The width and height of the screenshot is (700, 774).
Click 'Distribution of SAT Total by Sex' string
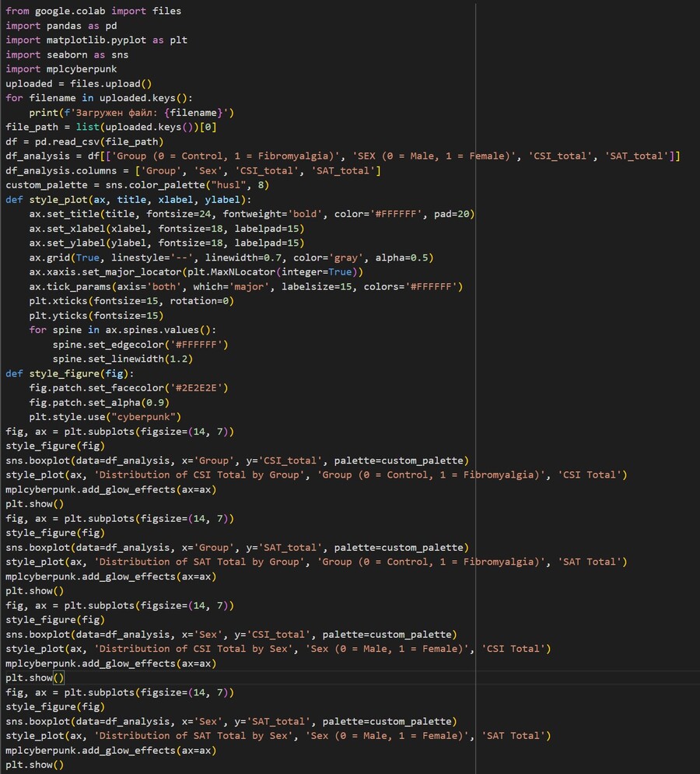[193, 736]
